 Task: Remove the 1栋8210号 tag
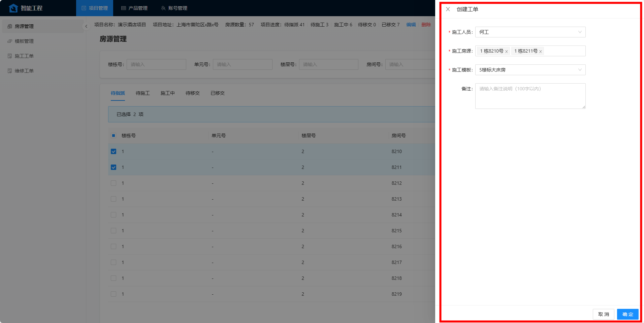click(x=507, y=52)
